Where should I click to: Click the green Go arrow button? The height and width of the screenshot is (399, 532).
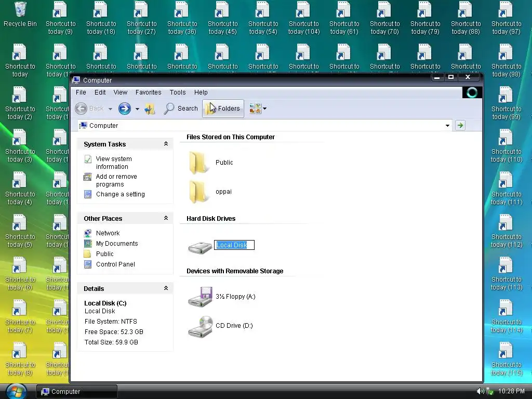tap(460, 126)
